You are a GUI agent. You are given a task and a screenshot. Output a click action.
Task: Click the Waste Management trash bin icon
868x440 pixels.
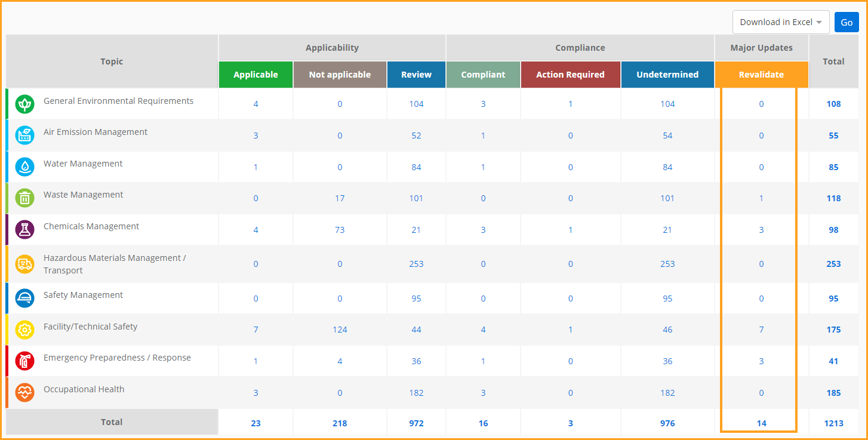coord(24,198)
